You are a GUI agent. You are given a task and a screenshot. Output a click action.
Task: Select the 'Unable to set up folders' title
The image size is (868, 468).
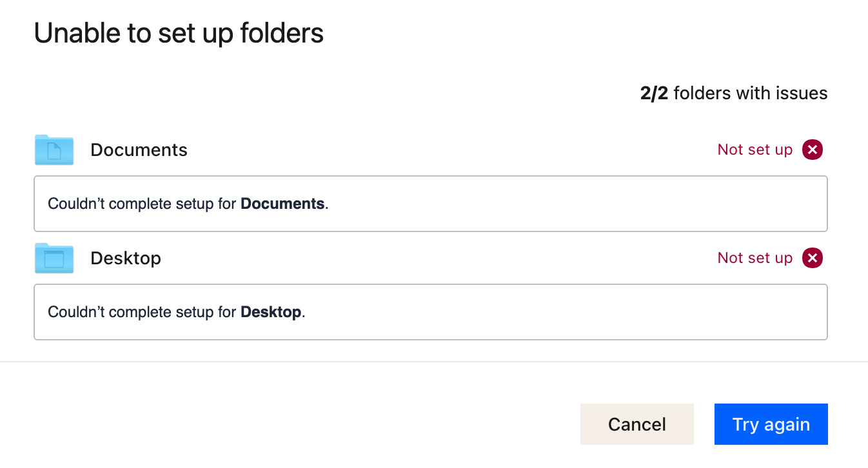[x=179, y=32]
